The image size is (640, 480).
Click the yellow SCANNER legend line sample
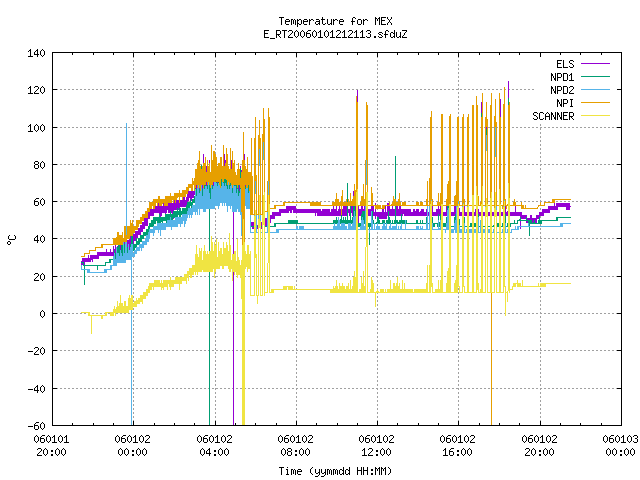(x=595, y=116)
